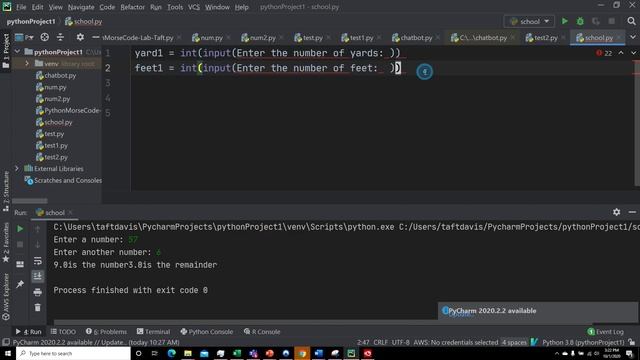Open the 22 errors inspection indicator
The image size is (640, 360).
[604, 53]
